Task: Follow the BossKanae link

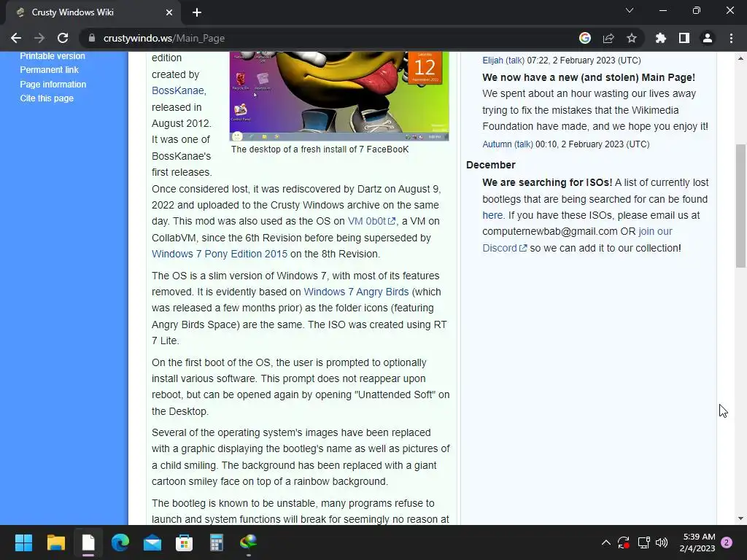Action: [178, 90]
